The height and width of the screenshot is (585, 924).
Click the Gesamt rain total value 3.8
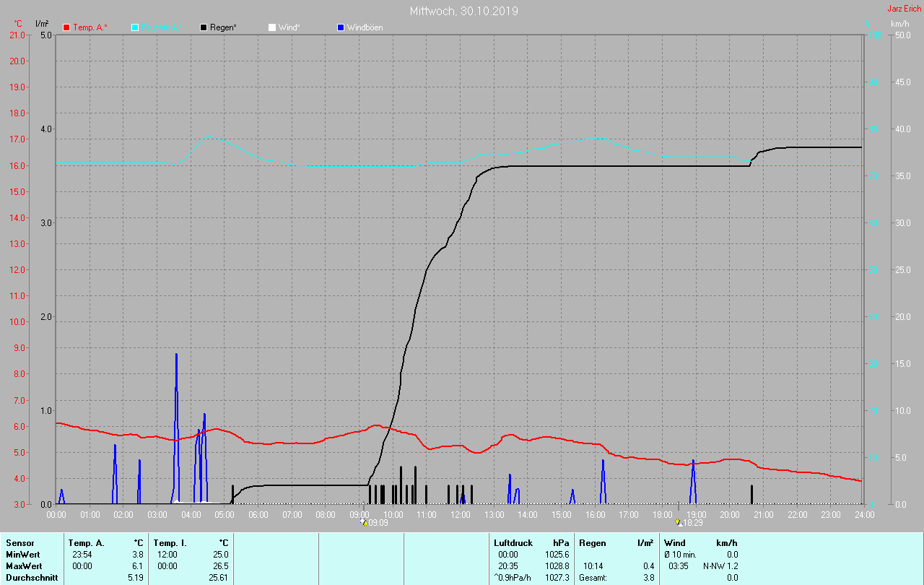(648, 578)
